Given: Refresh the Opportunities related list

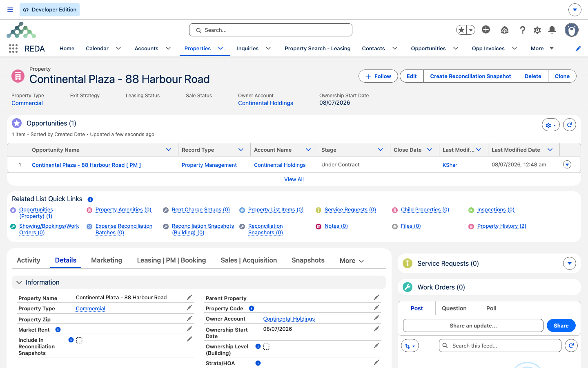Looking at the screenshot, I should (570, 125).
